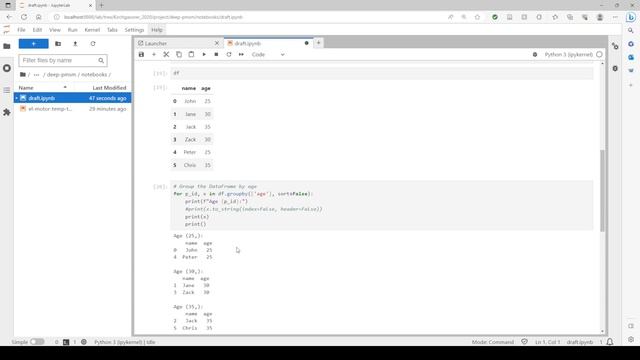Open the View menu
This screenshot has height=360, width=640.
(x=55, y=30)
